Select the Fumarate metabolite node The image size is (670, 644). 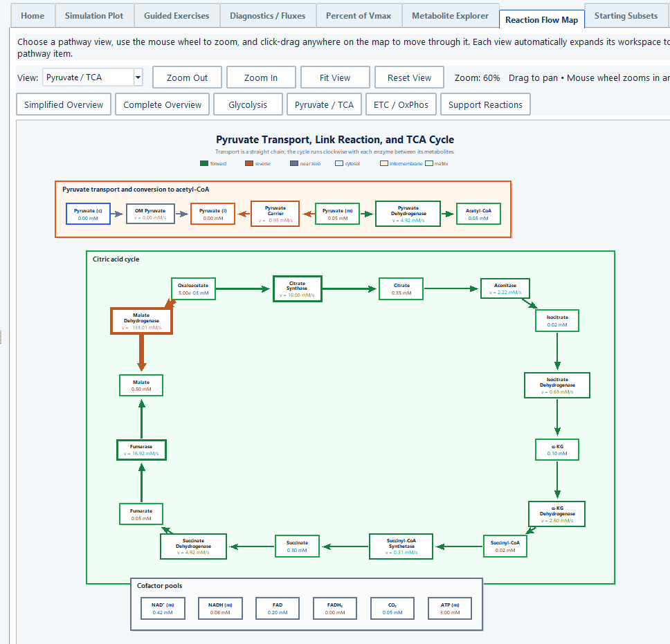click(141, 514)
